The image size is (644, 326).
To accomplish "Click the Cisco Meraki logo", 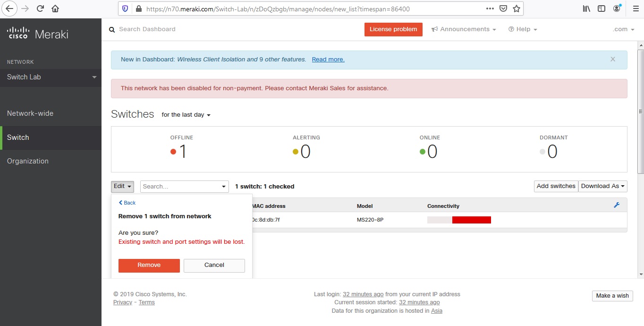I will coord(38,33).
